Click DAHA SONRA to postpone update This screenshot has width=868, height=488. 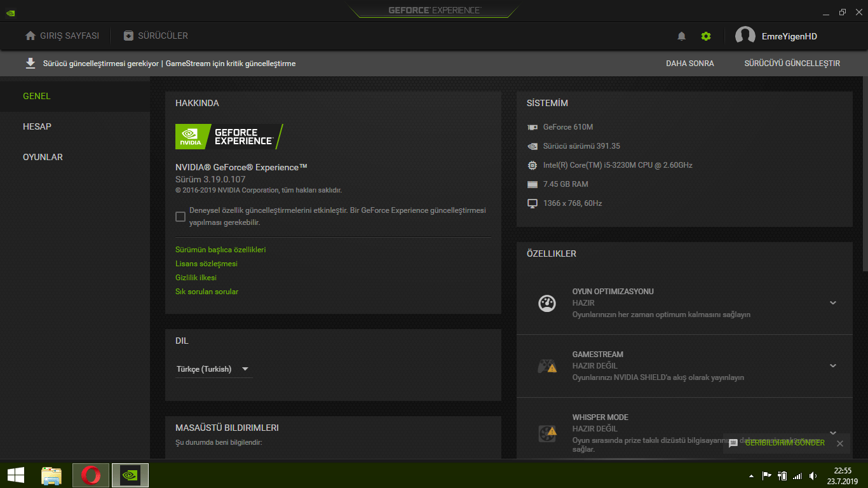(690, 64)
